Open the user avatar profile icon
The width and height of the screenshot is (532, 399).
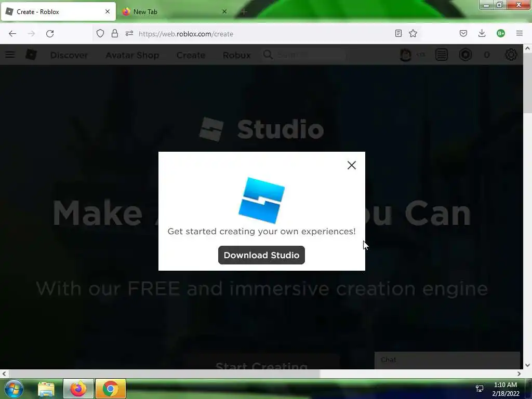[405, 55]
